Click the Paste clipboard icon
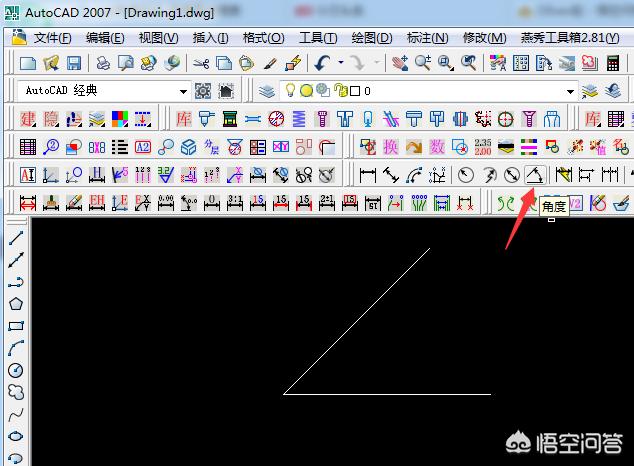This screenshot has height=466, width=634. point(247,63)
